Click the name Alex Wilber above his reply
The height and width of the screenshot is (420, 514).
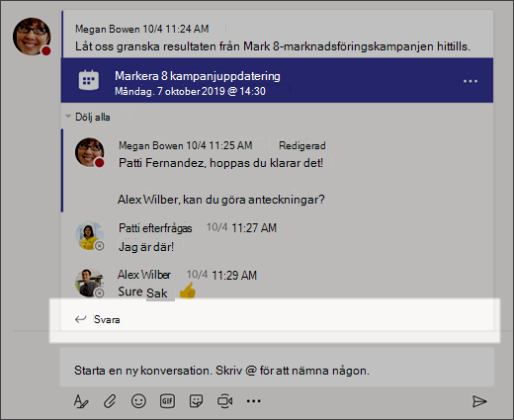coord(144,275)
